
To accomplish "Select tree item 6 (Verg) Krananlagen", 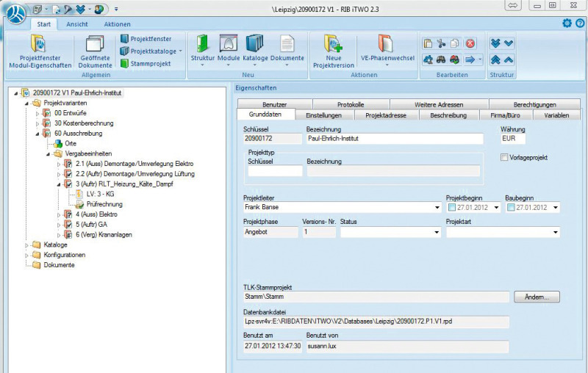I will [x=104, y=235].
